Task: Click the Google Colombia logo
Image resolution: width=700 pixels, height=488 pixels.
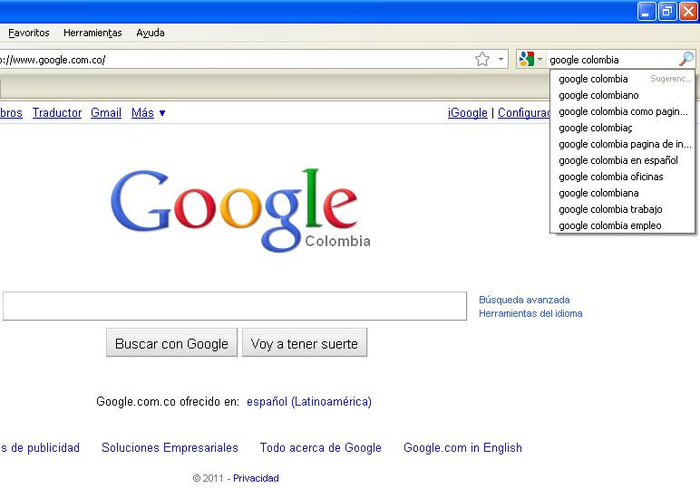Action: click(240, 210)
